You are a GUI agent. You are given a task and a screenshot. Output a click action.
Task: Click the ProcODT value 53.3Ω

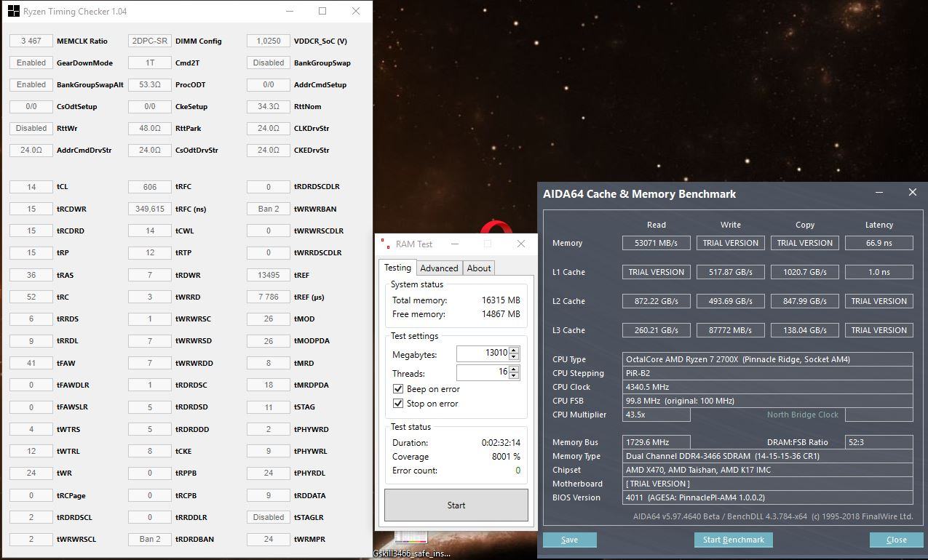150,84
